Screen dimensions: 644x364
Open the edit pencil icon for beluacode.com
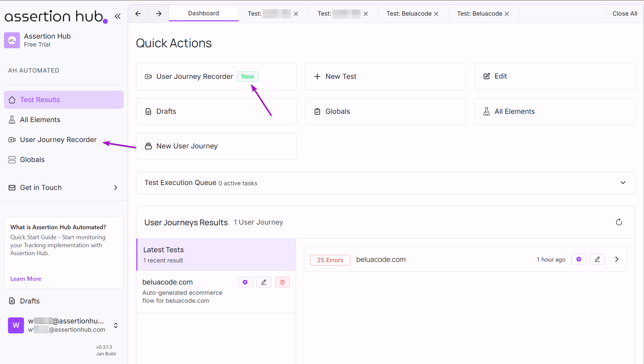point(263,282)
